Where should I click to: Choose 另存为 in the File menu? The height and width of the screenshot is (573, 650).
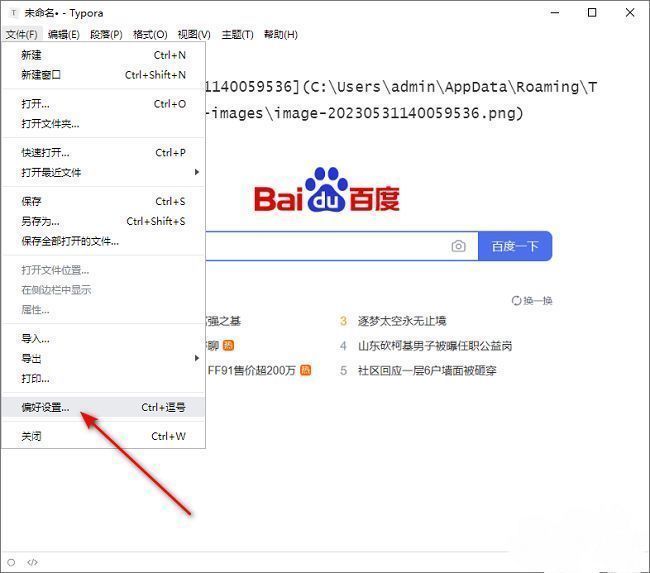pyautogui.click(x=41, y=221)
